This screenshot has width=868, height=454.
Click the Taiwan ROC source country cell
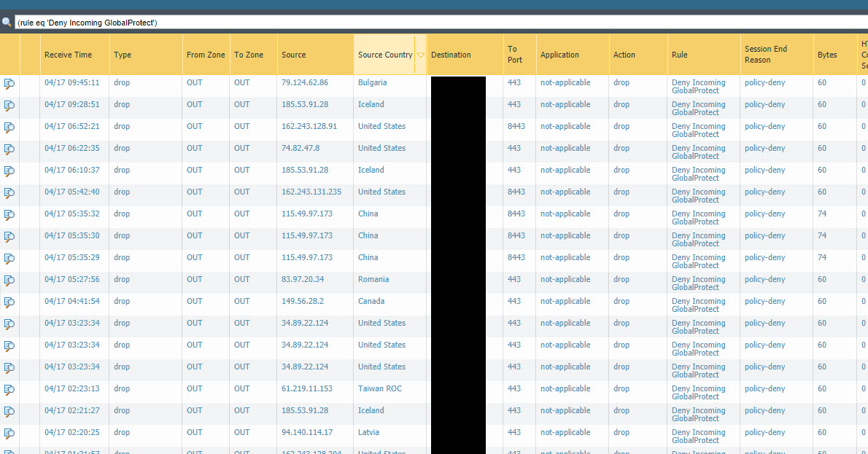[380, 388]
